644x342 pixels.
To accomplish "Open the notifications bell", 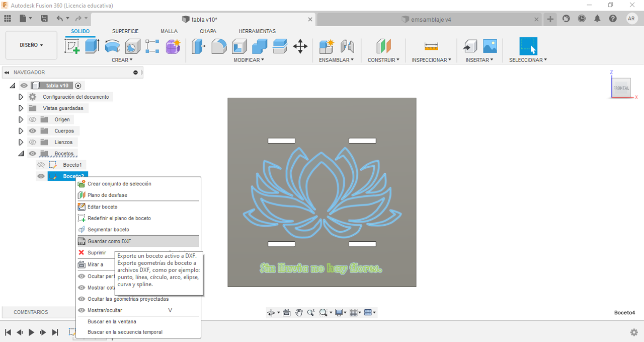I will [x=597, y=19].
